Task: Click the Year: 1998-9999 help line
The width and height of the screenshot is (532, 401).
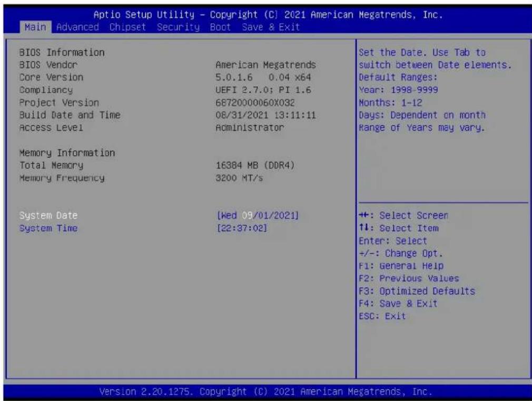Action: point(398,90)
